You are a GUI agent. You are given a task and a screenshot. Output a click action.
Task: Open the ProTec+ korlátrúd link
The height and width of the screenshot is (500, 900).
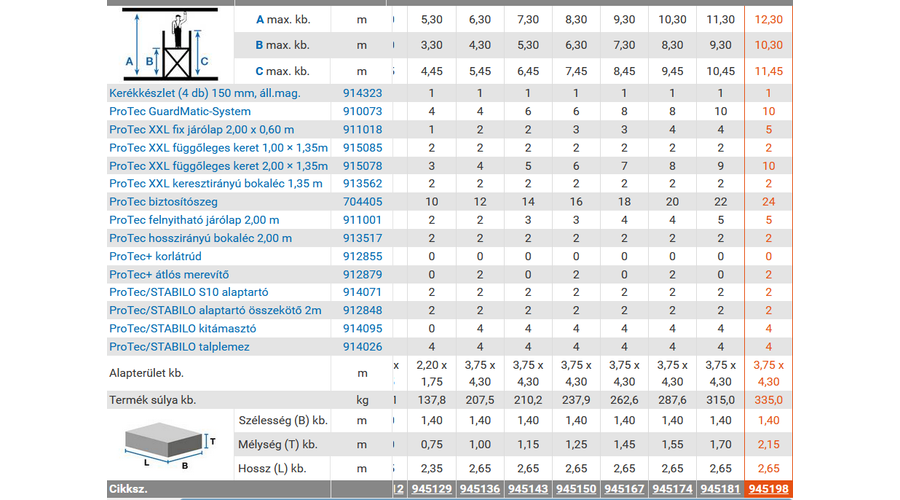155,257
